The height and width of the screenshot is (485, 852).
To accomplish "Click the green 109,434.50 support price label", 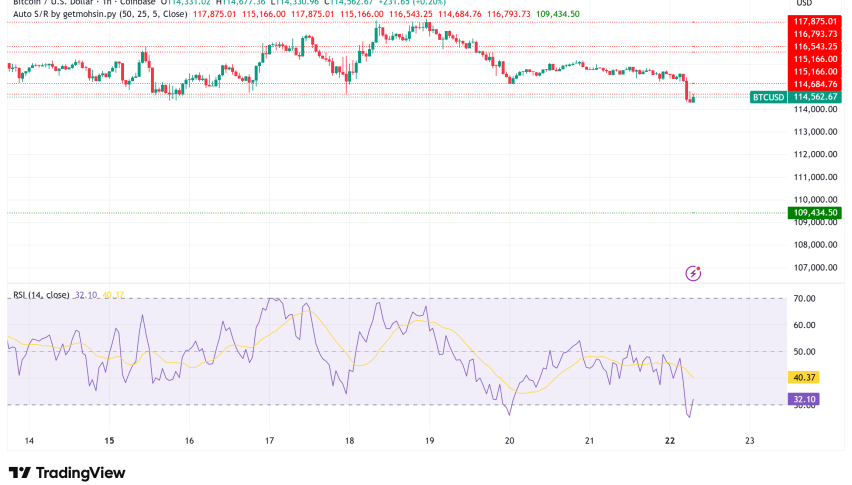I will (x=815, y=213).
